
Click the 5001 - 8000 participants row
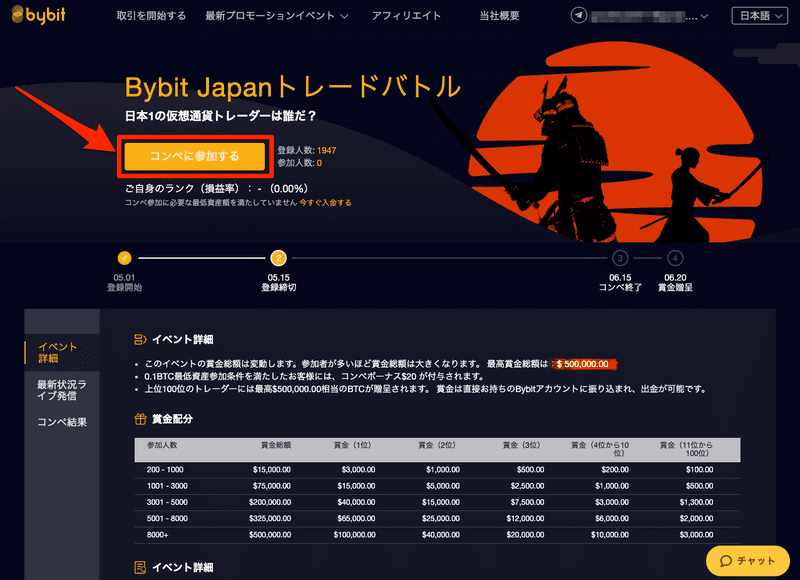(x=437, y=519)
